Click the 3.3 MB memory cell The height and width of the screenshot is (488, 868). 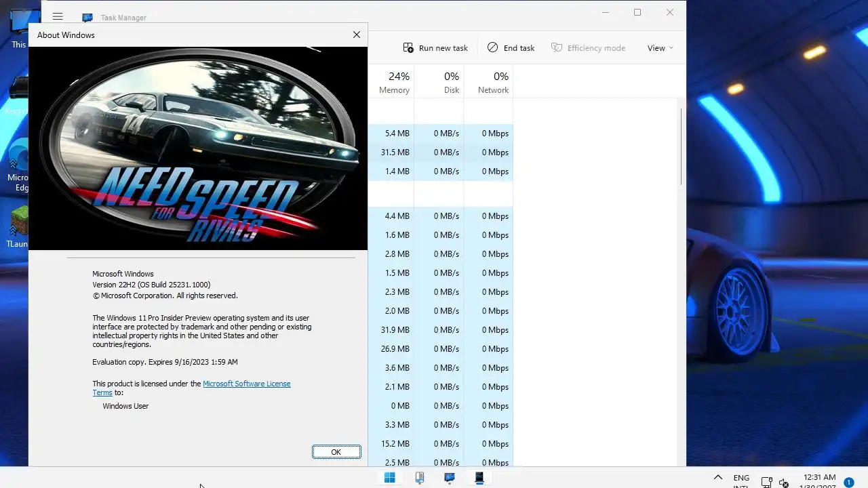[x=391, y=425]
